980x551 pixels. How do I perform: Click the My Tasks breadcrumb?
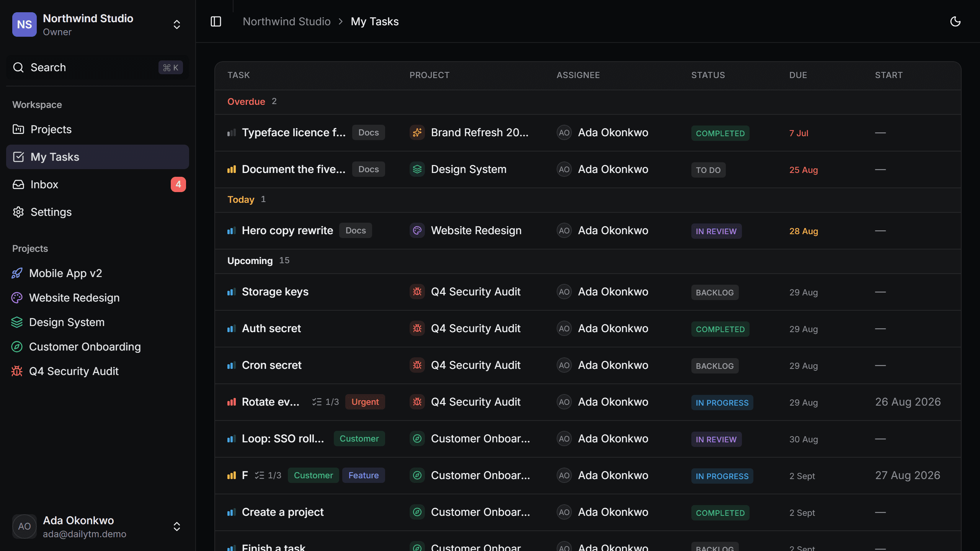tap(375, 21)
